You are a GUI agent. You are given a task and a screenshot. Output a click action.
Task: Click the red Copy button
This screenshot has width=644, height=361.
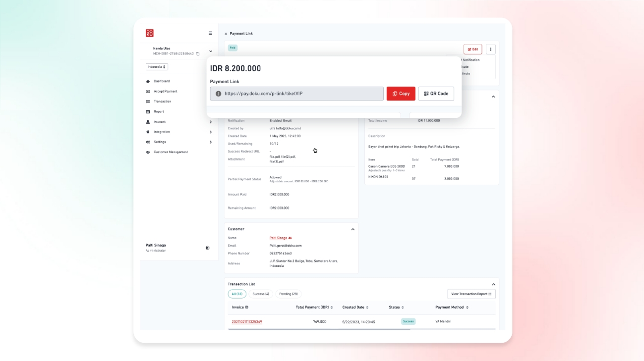click(x=401, y=94)
